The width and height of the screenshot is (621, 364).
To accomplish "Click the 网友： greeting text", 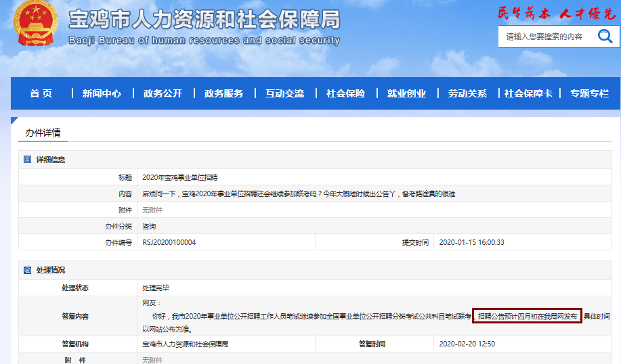I will (x=151, y=303).
